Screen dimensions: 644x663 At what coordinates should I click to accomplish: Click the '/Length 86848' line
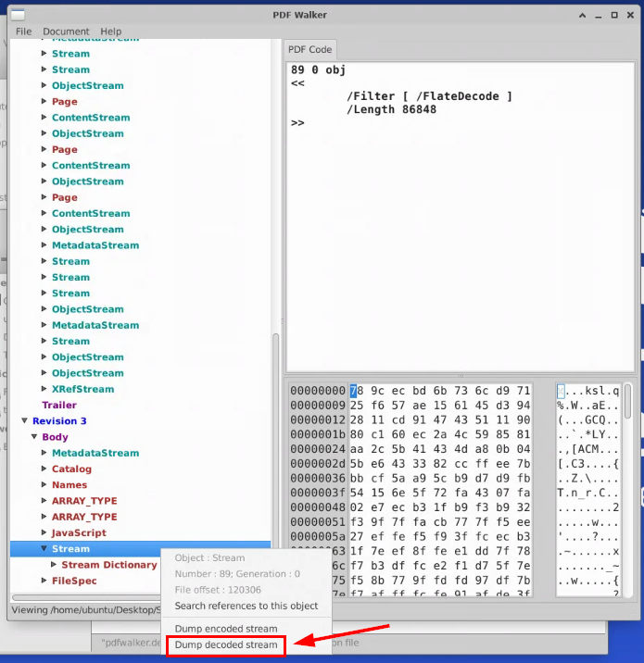click(391, 109)
